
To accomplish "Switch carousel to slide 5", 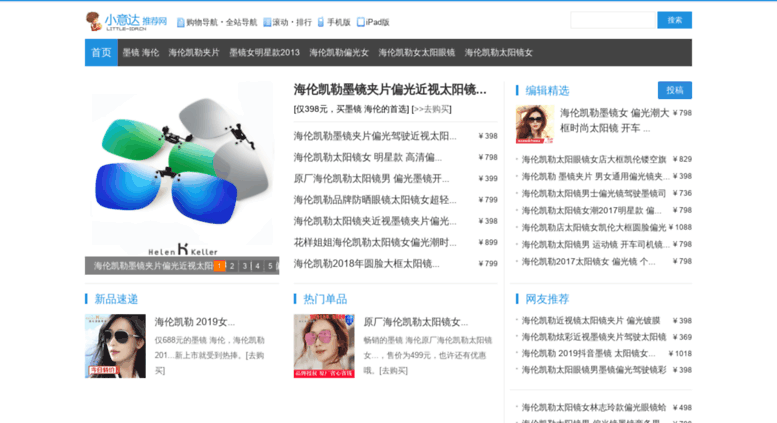I will [x=271, y=266].
